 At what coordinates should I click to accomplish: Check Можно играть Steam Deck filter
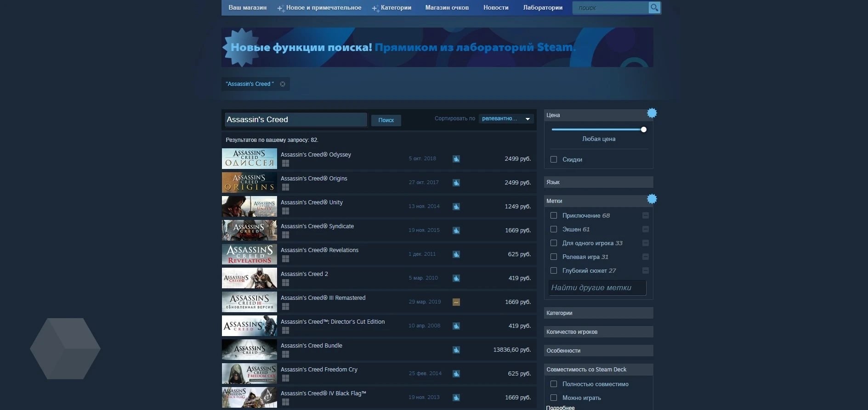pyautogui.click(x=554, y=398)
